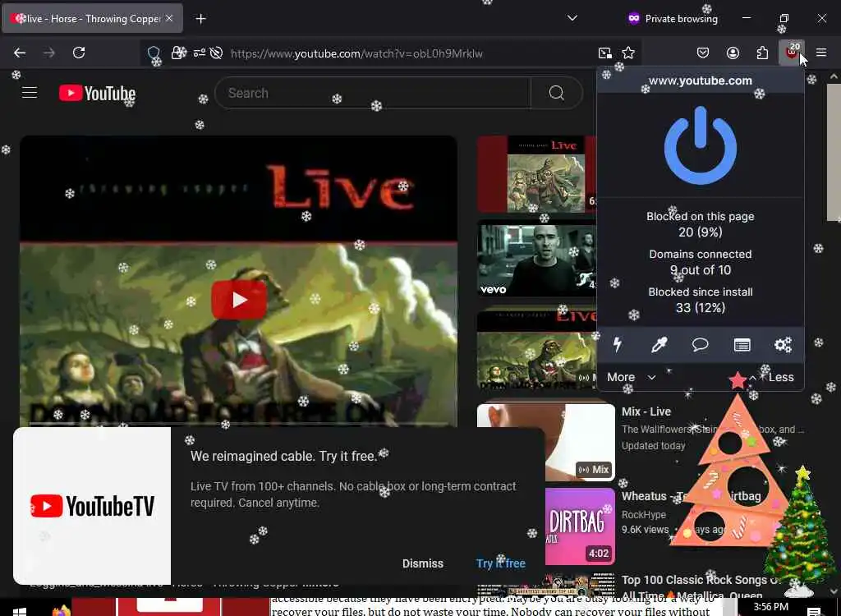Click the Domains connected 9 out of 10 stat
Viewport: 841px width, 616px height.
(700, 262)
